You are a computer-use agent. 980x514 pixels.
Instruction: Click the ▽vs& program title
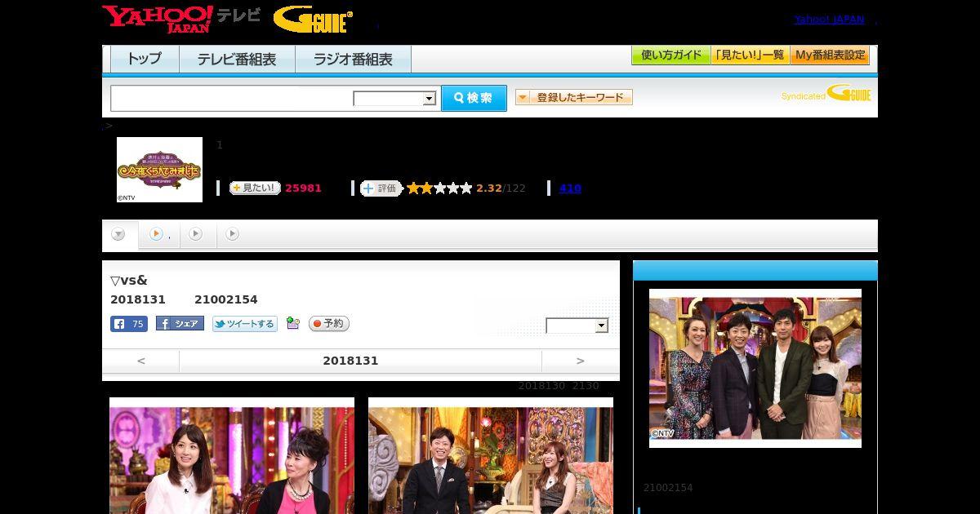[129, 281]
